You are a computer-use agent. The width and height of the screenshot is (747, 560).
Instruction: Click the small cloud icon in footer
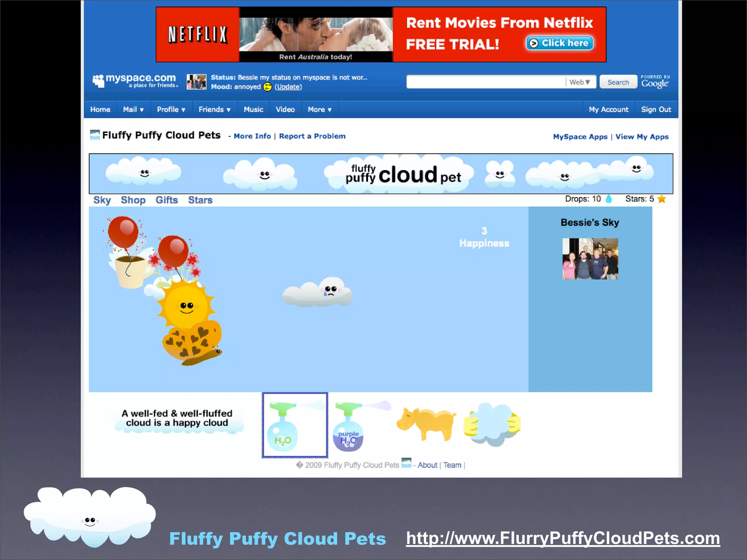pyautogui.click(x=406, y=463)
